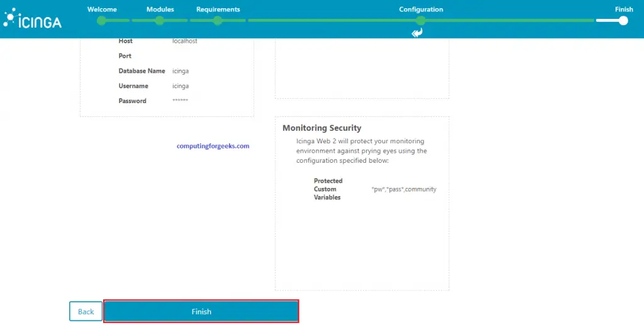The width and height of the screenshot is (644, 325).
Task: Click the Configuration progress dot
Action: click(x=421, y=21)
